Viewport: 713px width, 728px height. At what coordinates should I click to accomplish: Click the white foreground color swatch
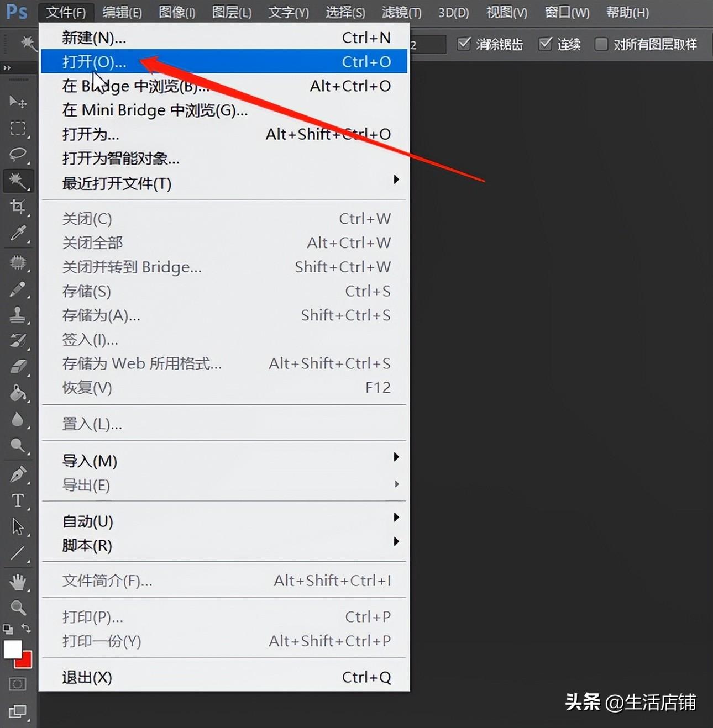click(x=12, y=649)
